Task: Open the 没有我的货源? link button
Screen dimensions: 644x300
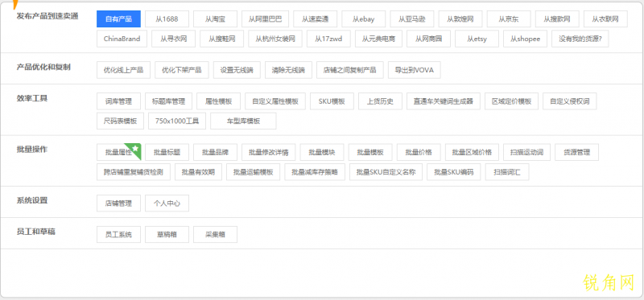Action: [580, 39]
